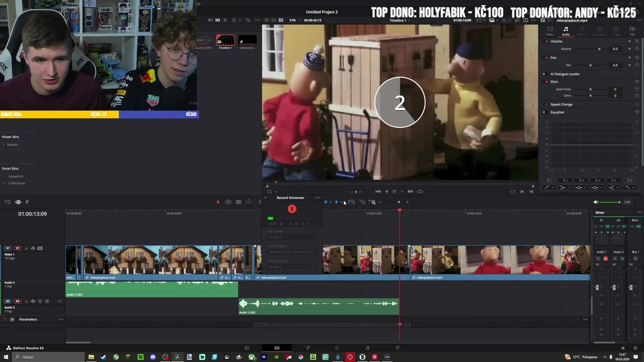Toggle the DIM audio button

pos(627,202)
